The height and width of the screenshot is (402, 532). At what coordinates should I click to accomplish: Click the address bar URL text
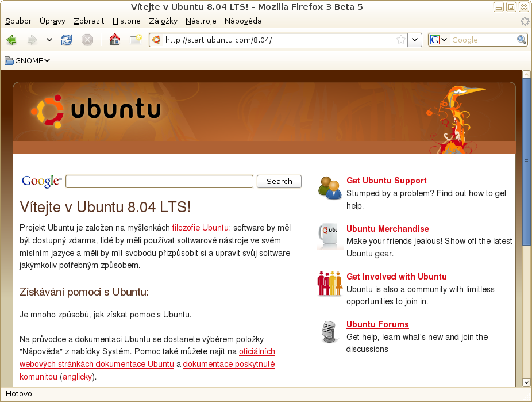(x=218, y=40)
